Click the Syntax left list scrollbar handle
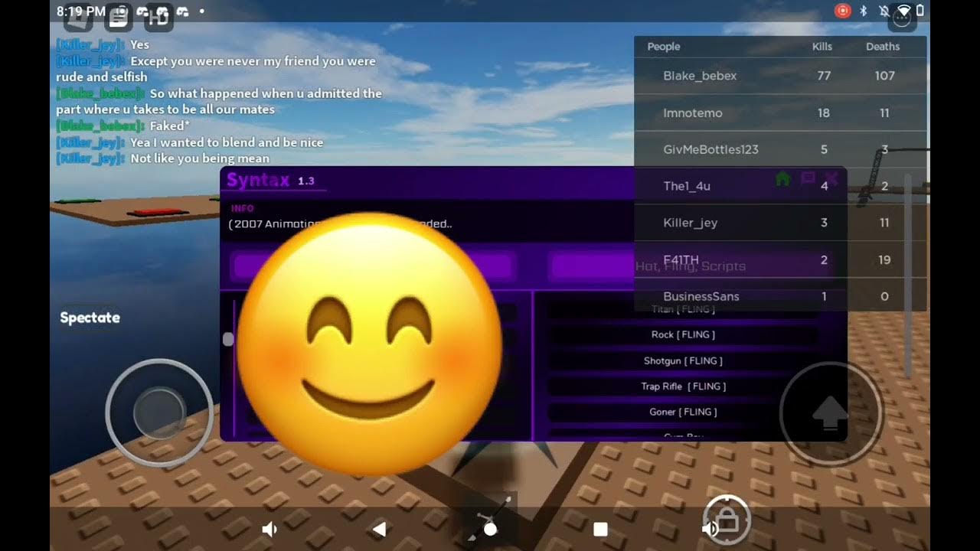The height and width of the screenshot is (551, 980). point(227,339)
